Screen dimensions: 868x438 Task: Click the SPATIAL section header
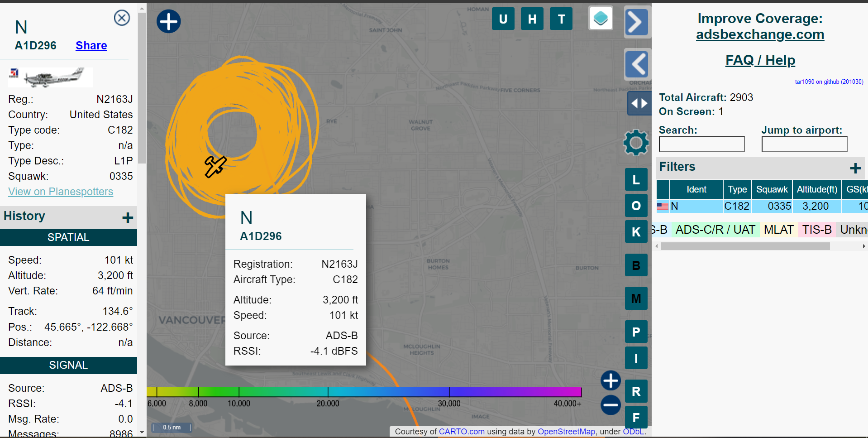(68, 237)
